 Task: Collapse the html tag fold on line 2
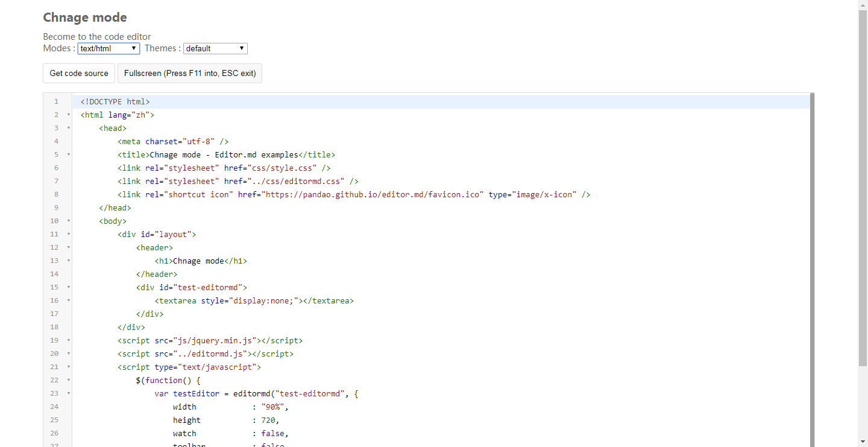coord(69,115)
